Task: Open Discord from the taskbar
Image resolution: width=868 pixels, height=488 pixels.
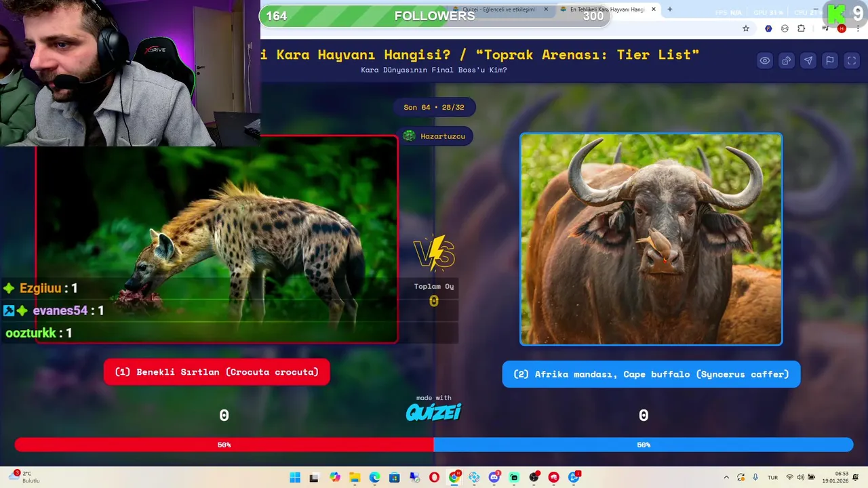Action: click(x=494, y=478)
